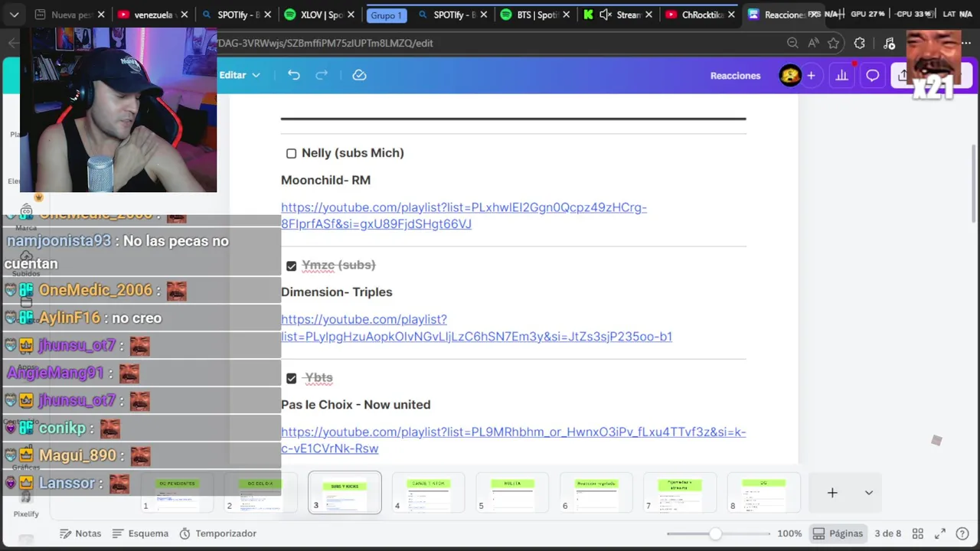Uncheck the Ybts checkbox

pyautogui.click(x=291, y=379)
